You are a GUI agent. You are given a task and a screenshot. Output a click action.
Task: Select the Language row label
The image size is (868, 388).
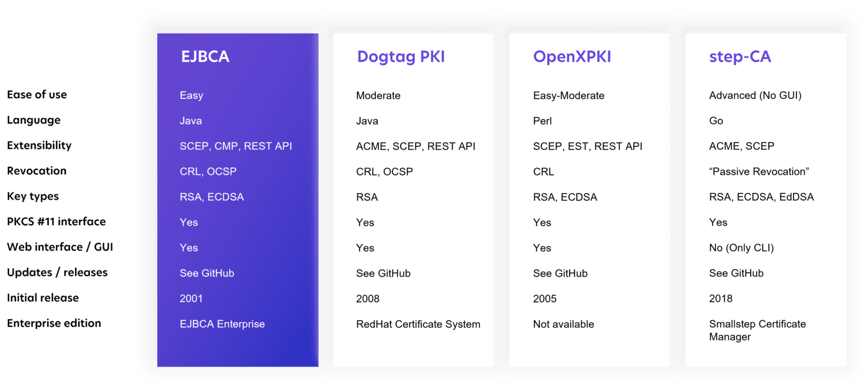[33, 120]
